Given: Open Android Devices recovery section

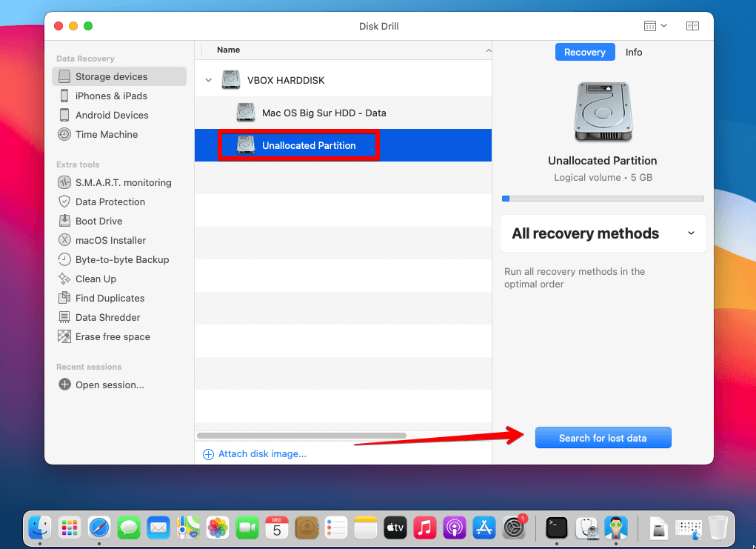Looking at the screenshot, I should 111,115.
